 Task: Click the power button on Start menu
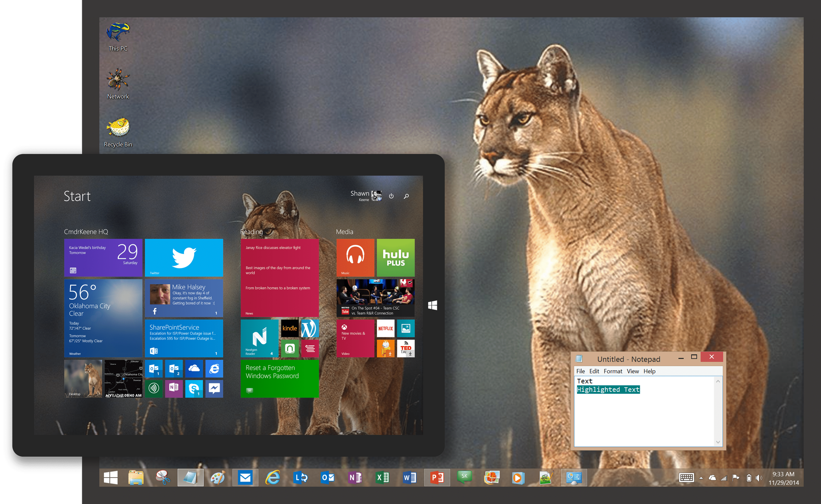pos(390,197)
